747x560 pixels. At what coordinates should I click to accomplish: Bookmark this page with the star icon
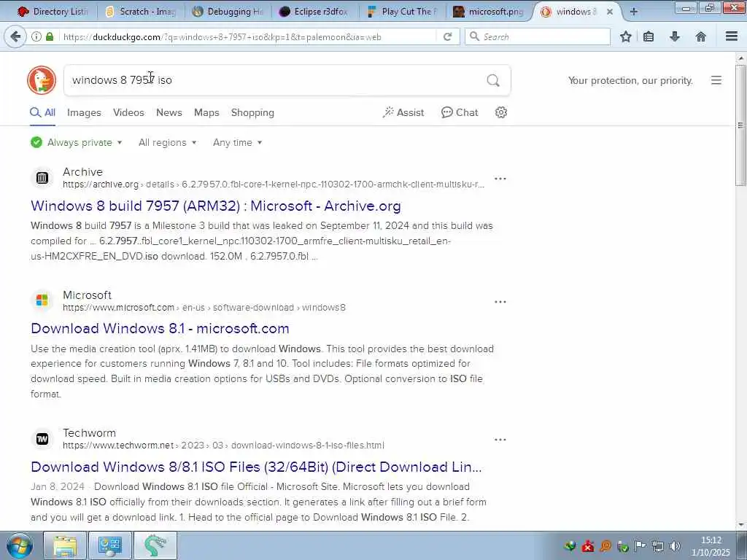(x=625, y=36)
